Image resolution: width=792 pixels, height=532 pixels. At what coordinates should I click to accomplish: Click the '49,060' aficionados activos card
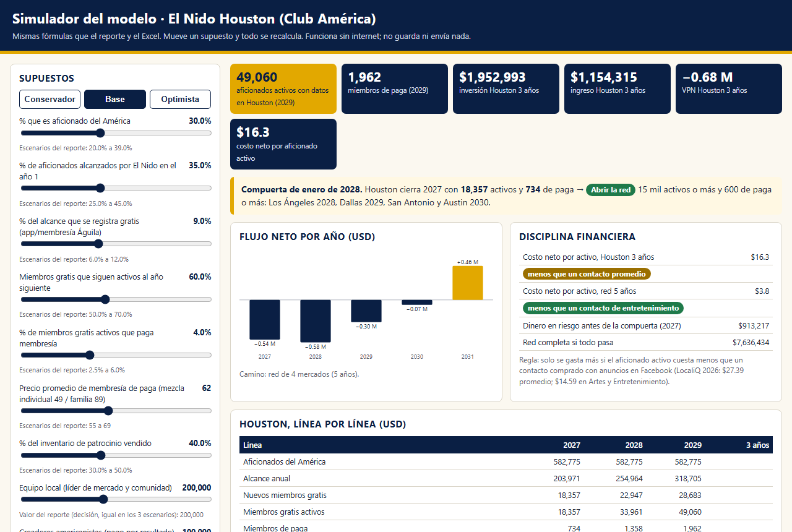[283, 89]
